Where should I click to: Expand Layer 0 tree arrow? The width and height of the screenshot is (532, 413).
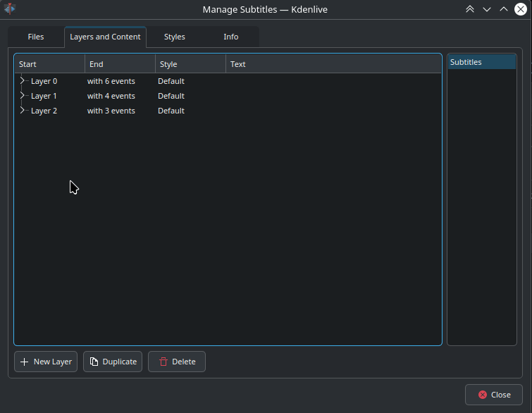(x=22, y=81)
